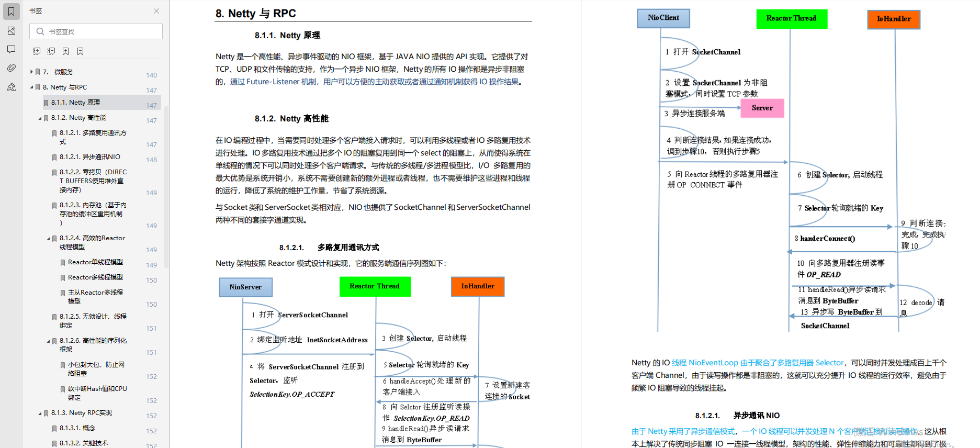Open bookmark Reactor多线程模型
The image size is (980, 448).
point(95,277)
